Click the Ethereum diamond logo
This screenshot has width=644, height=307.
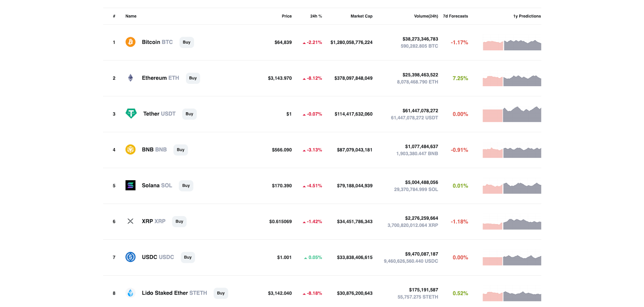(x=130, y=78)
